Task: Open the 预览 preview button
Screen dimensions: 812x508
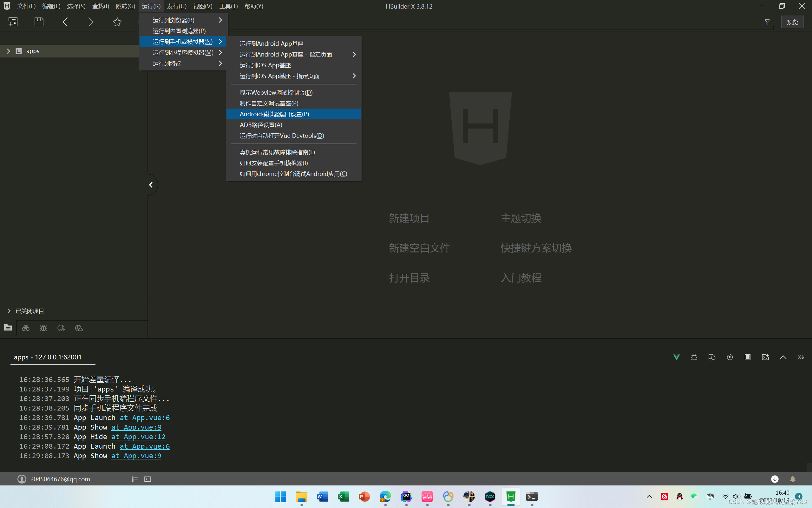Action: tap(792, 22)
